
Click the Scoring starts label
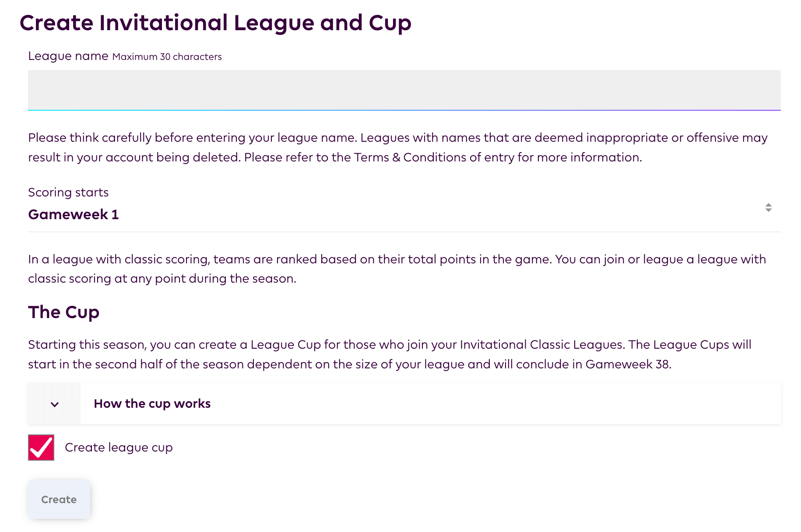click(68, 192)
